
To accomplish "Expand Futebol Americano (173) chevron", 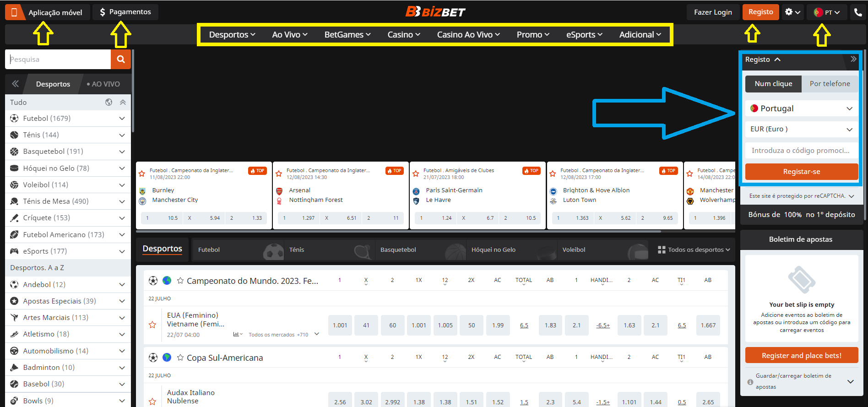I will pyautogui.click(x=122, y=235).
